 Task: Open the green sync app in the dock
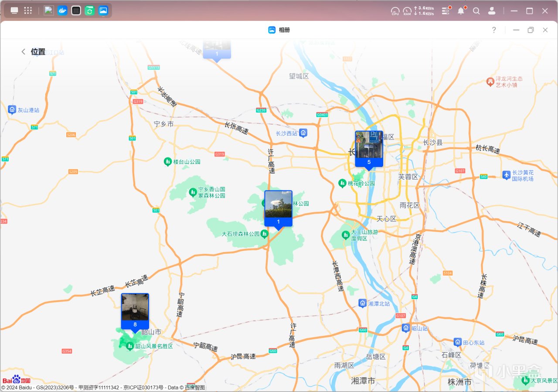coord(90,10)
